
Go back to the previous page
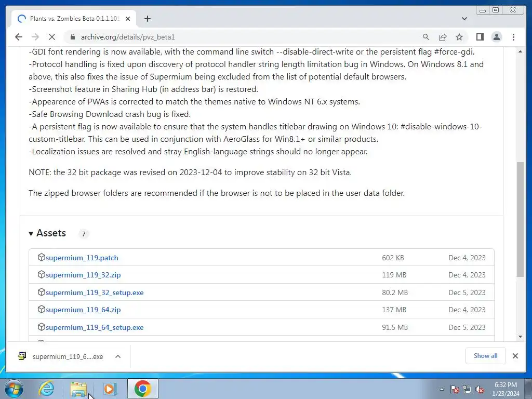pos(19,37)
